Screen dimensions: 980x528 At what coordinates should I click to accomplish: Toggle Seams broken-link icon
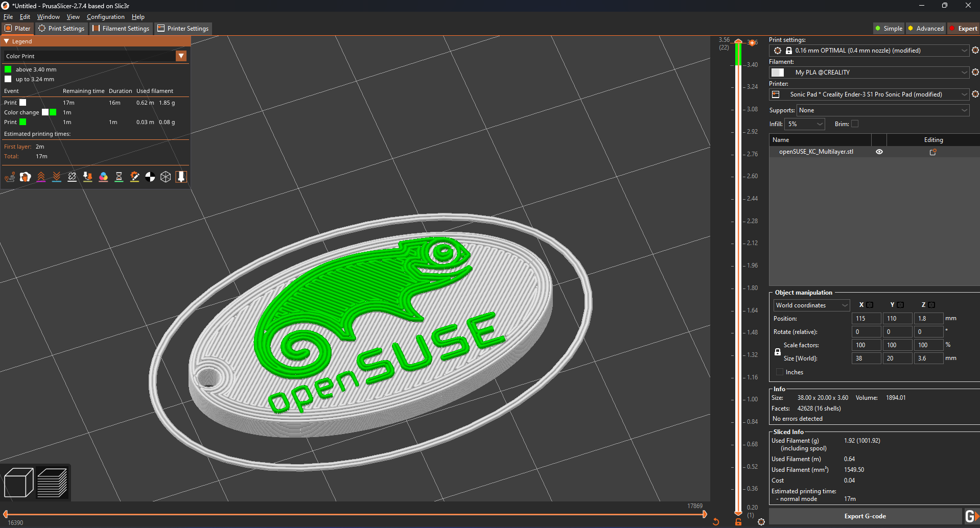pyautogui.click(x=72, y=177)
